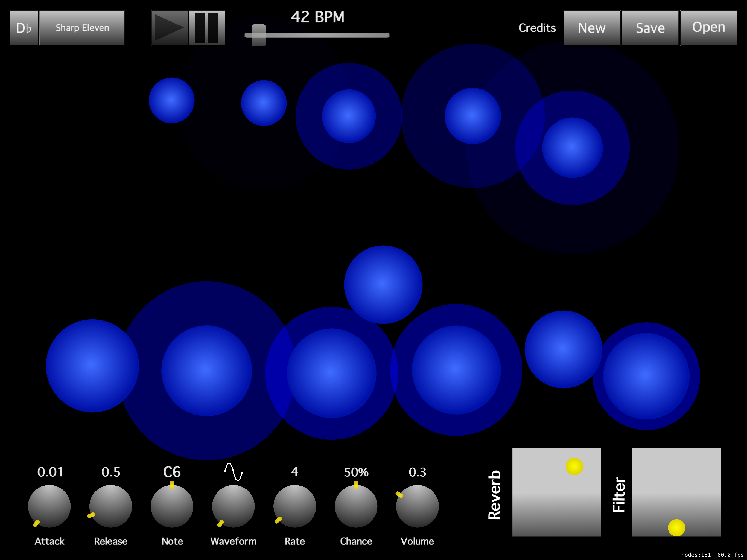Open the Credits link

(537, 28)
